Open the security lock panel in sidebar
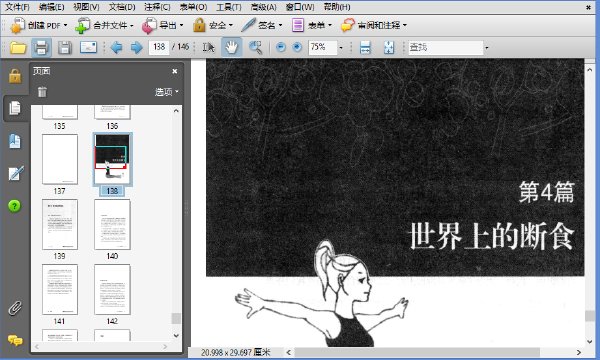Screen dimensions: 600x360 point(15,76)
